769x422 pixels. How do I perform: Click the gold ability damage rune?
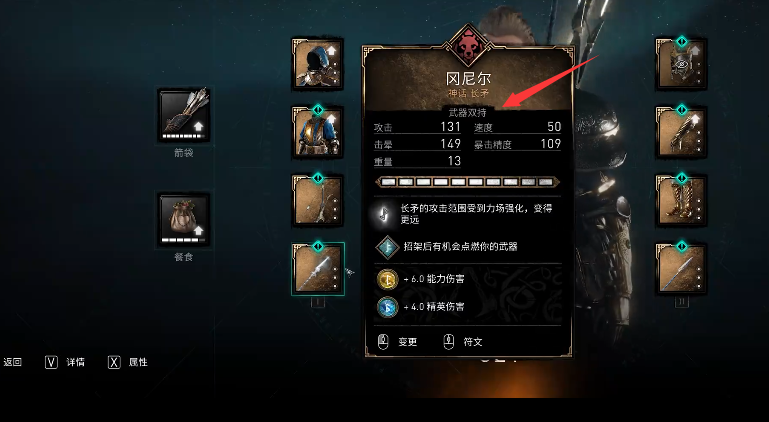(387, 279)
